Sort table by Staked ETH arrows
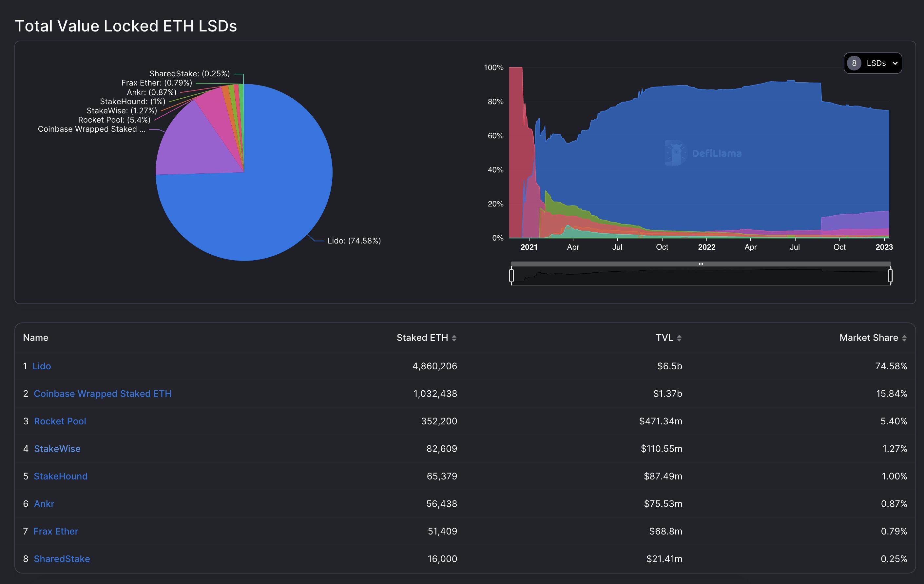Screen dimensions: 924x584 click(454, 338)
